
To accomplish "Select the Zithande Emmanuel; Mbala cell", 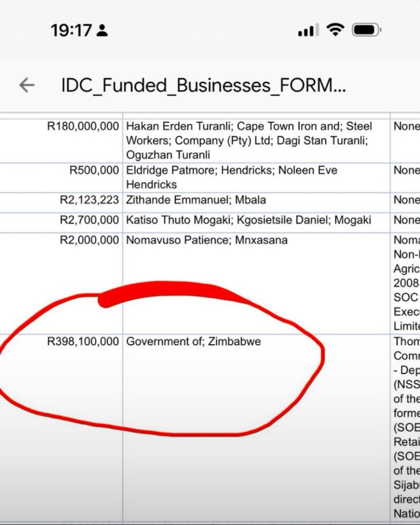I will point(256,202).
